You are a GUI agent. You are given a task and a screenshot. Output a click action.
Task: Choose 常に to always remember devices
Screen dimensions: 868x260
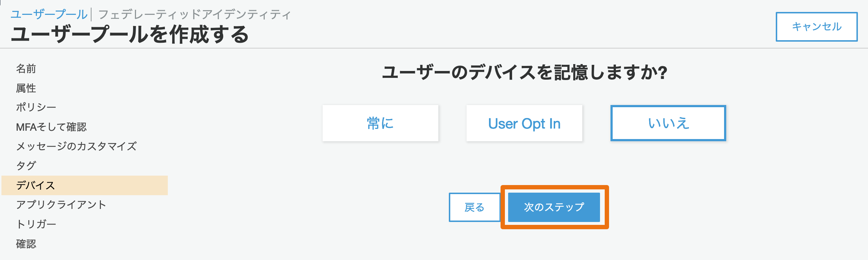380,123
